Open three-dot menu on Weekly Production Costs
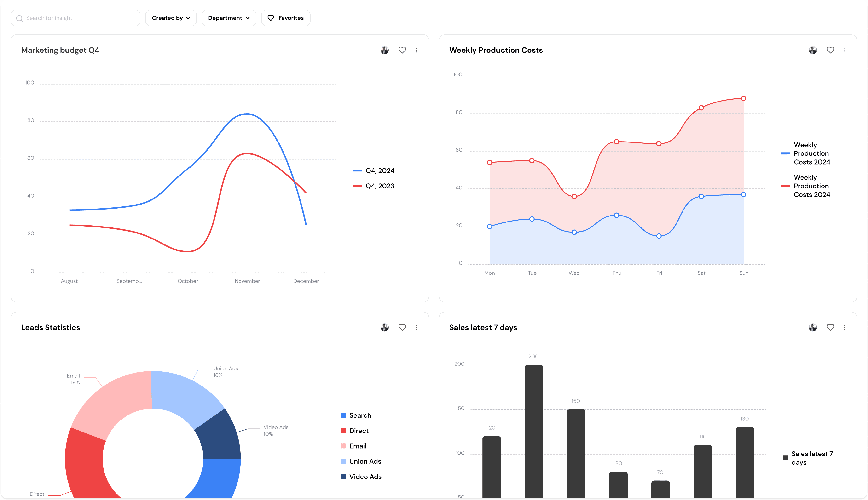 (845, 50)
